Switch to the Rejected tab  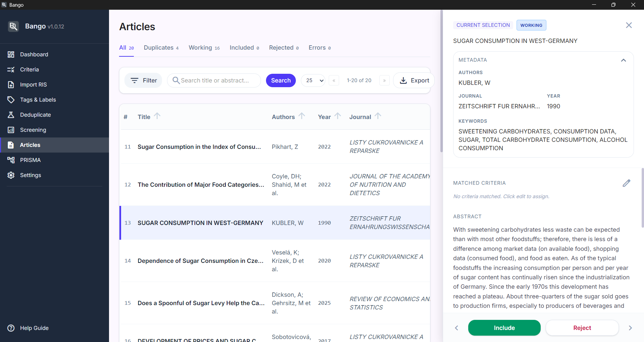(x=284, y=48)
